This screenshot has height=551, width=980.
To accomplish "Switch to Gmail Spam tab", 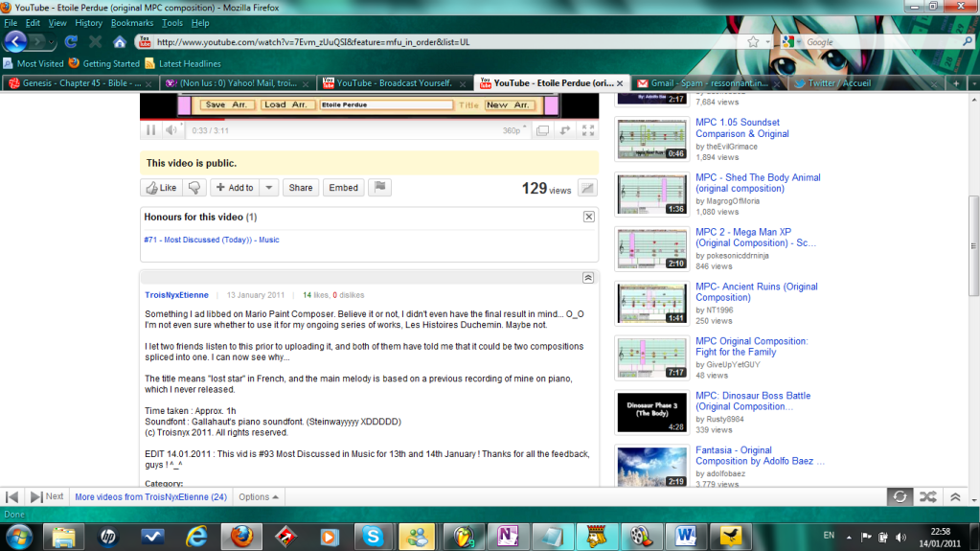I will [708, 83].
